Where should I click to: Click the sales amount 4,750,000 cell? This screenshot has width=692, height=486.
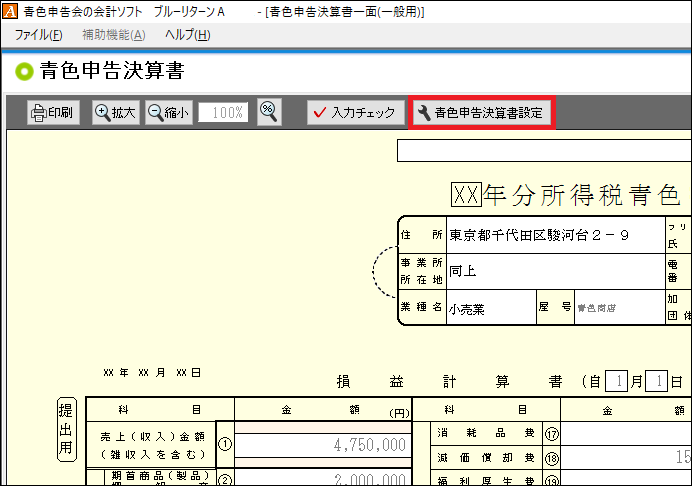tap(323, 445)
